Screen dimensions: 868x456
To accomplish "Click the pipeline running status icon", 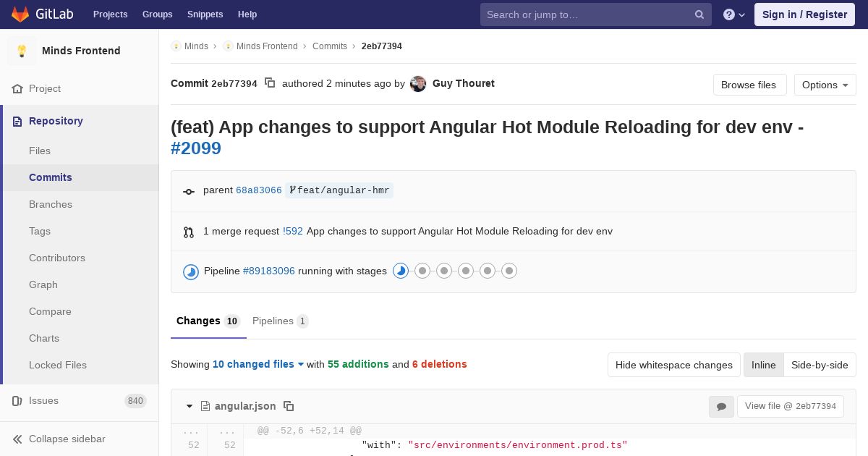I will point(191,272).
